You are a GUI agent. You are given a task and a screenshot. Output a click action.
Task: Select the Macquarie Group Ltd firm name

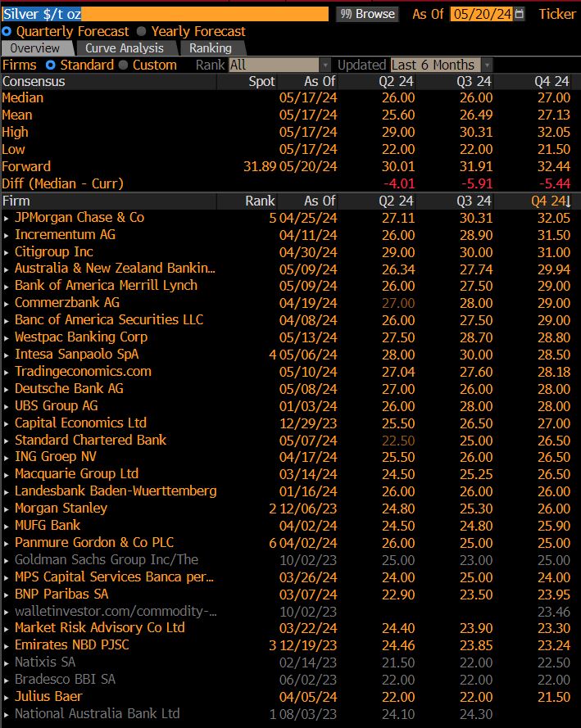[x=77, y=474]
